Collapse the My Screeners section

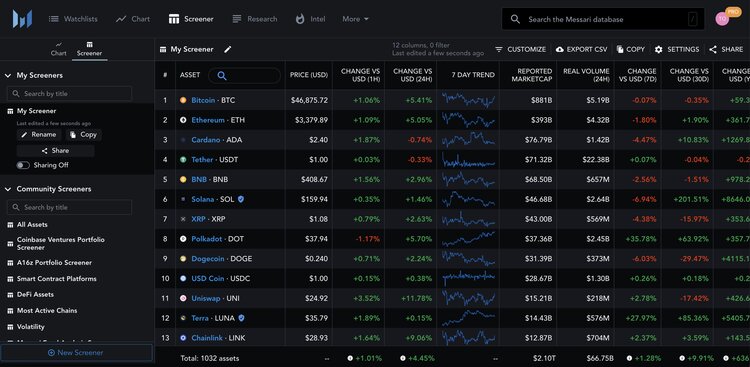(8, 76)
